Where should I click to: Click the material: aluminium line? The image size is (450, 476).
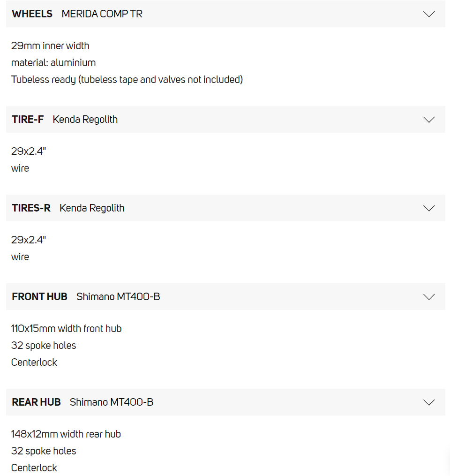(x=53, y=63)
